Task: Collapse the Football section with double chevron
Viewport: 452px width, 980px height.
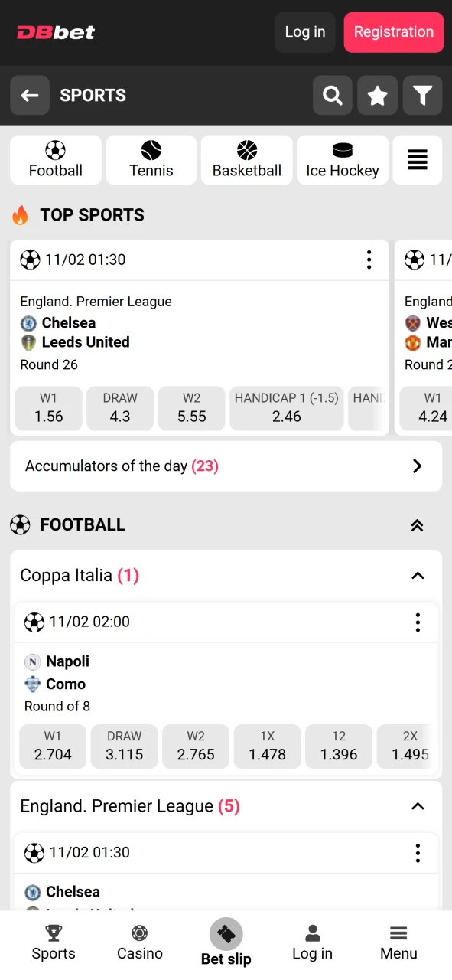Action: (x=417, y=525)
